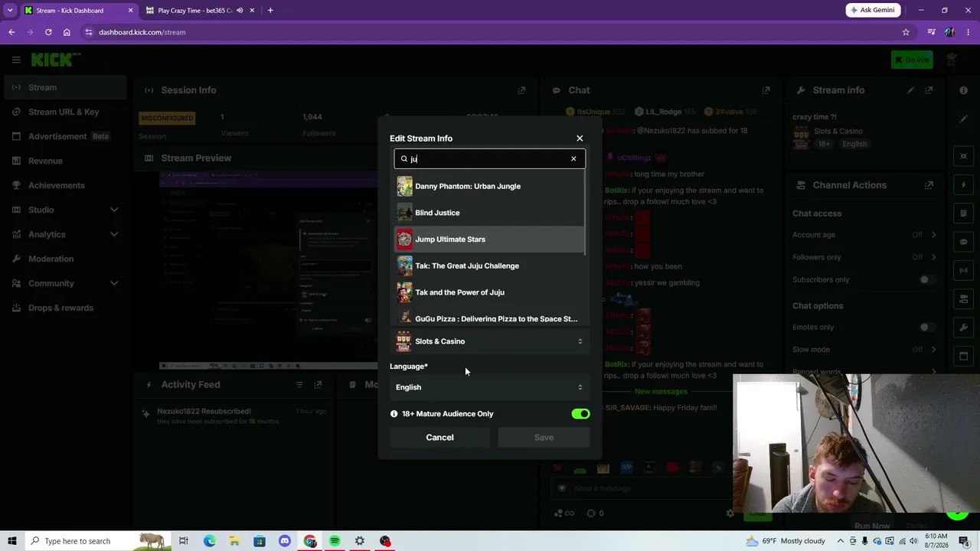Open Drops & rewards page
Viewport: 980px width, 551px height.
pyautogui.click(x=64, y=308)
